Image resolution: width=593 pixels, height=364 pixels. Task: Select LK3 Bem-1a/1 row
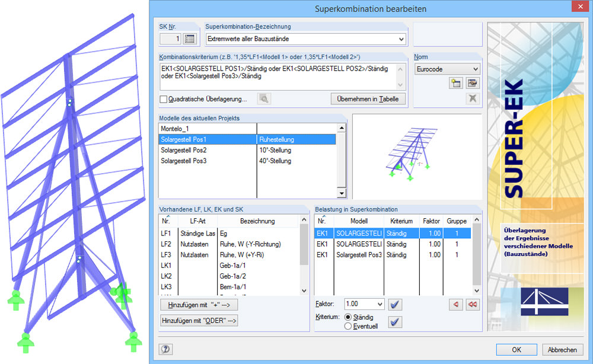(229, 286)
